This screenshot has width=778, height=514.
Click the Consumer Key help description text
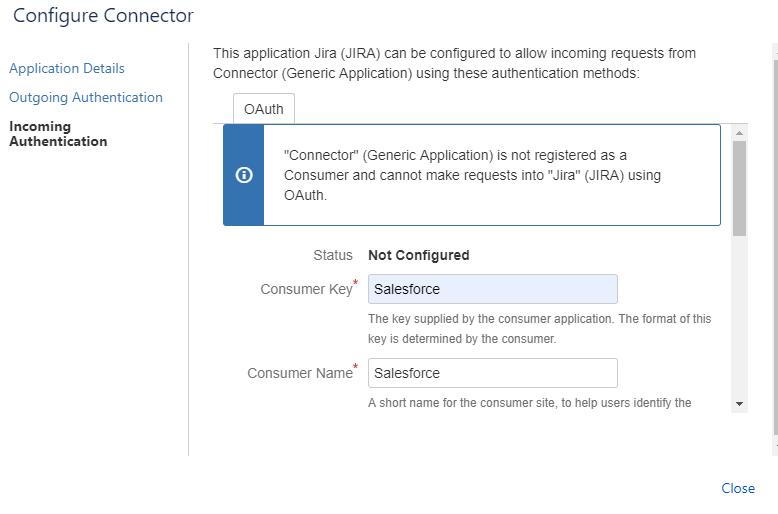click(x=539, y=328)
